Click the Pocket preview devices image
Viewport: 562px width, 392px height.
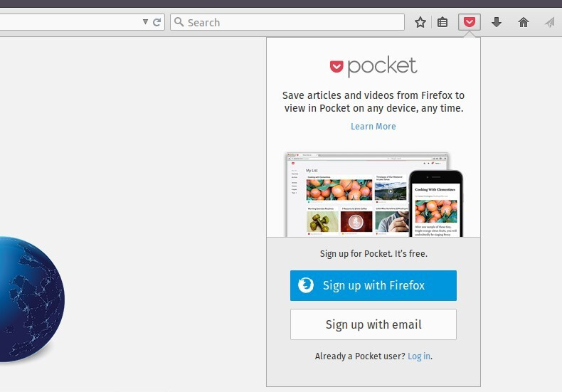coord(374,194)
